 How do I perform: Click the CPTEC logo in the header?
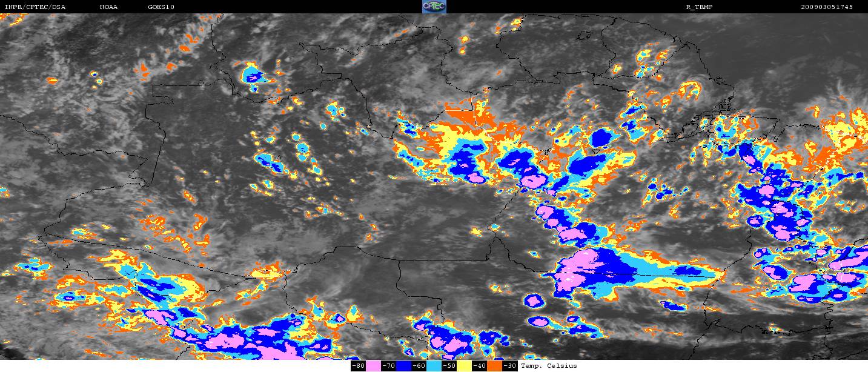[x=434, y=7]
